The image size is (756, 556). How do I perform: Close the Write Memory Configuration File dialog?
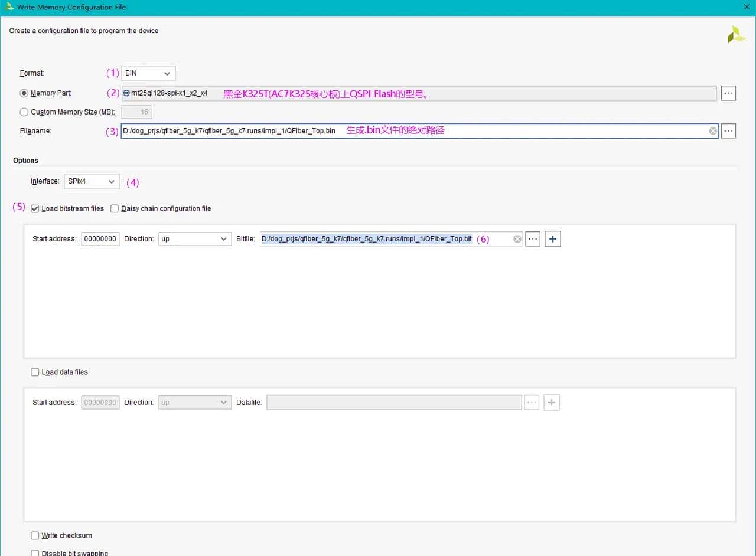(747, 7)
